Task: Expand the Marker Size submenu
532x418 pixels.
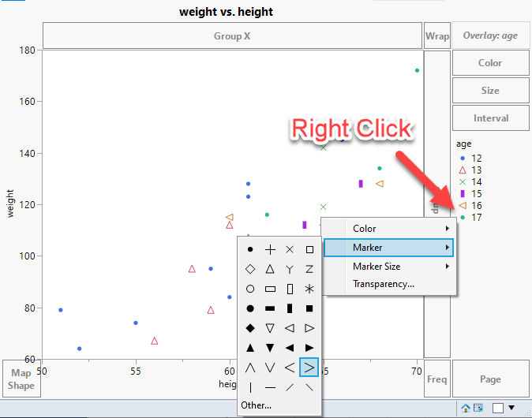Action: (388, 267)
